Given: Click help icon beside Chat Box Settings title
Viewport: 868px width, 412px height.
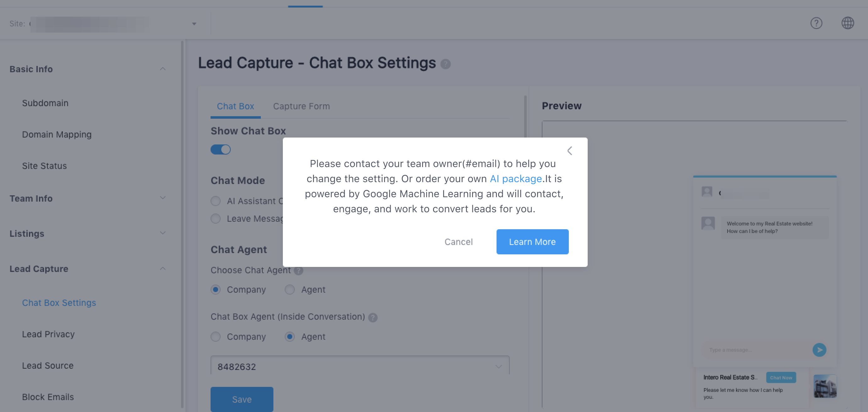Looking at the screenshot, I should coord(445,64).
